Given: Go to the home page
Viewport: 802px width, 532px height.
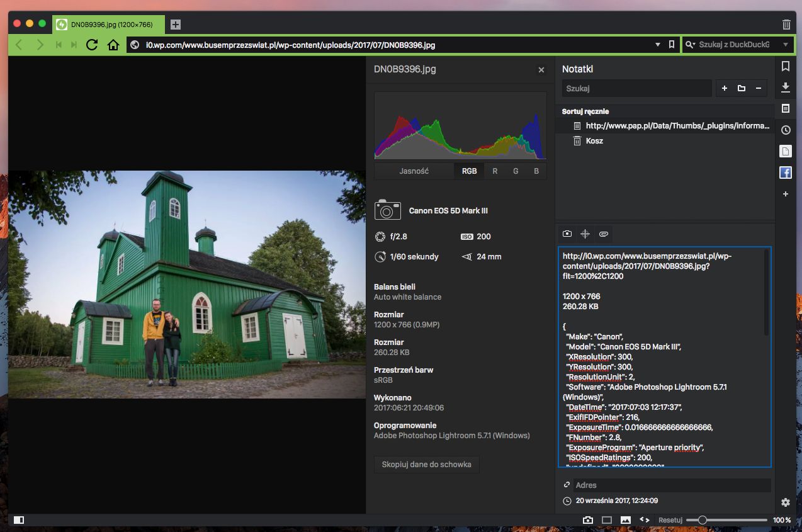Looking at the screenshot, I should [x=113, y=45].
